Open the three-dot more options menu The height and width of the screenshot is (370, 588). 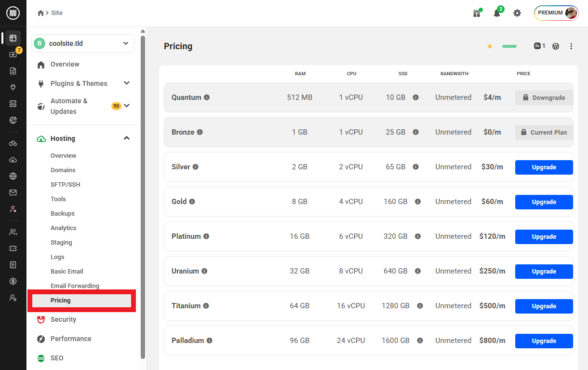571,46
